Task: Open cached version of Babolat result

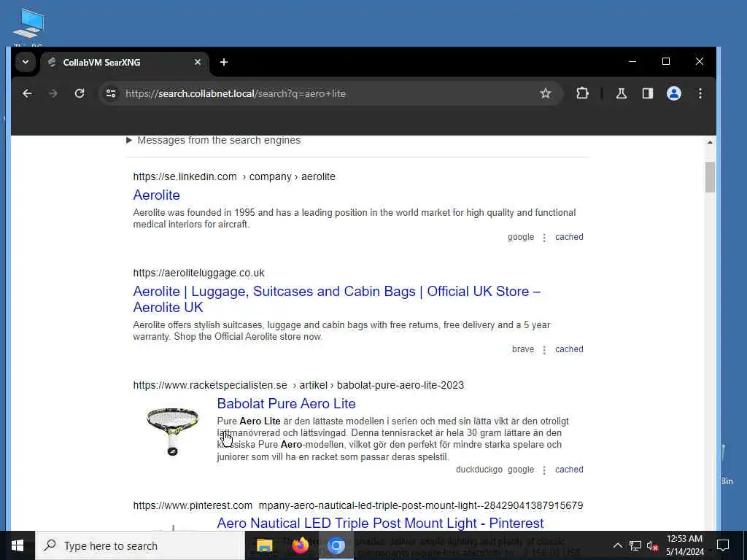Action: pyautogui.click(x=569, y=469)
